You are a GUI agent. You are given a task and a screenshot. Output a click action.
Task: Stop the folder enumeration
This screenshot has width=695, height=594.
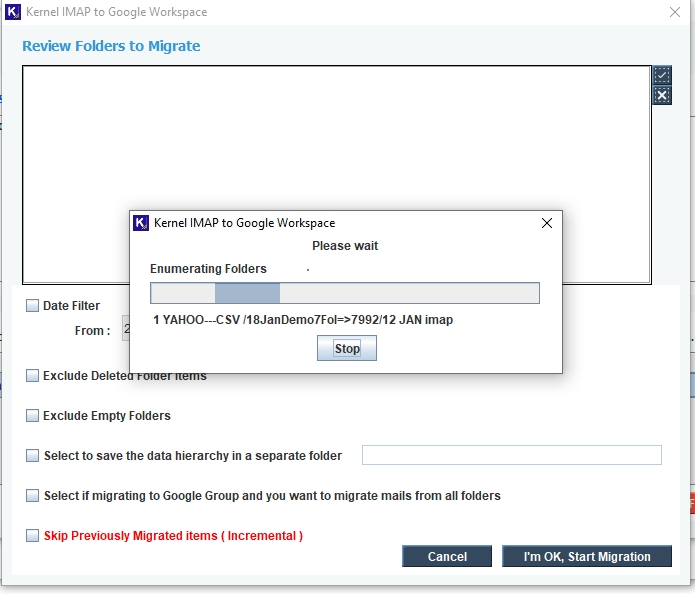pos(347,348)
